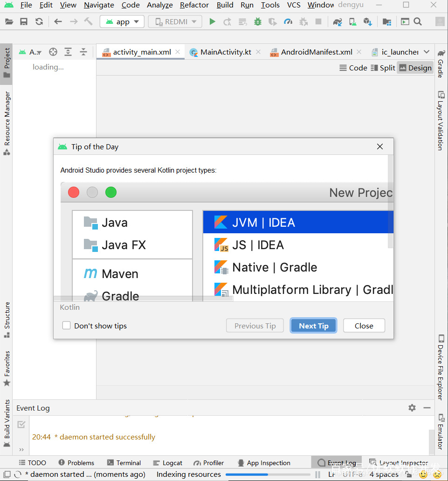Image resolution: width=448 pixels, height=481 pixels.
Task: Go forward with the right arrow icon
Action: click(74, 22)
